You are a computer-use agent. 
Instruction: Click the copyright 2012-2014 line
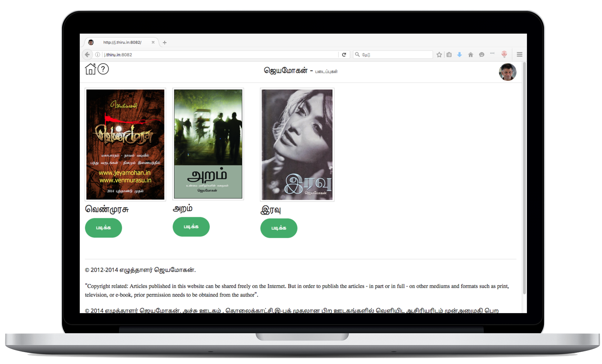point(140,270)
